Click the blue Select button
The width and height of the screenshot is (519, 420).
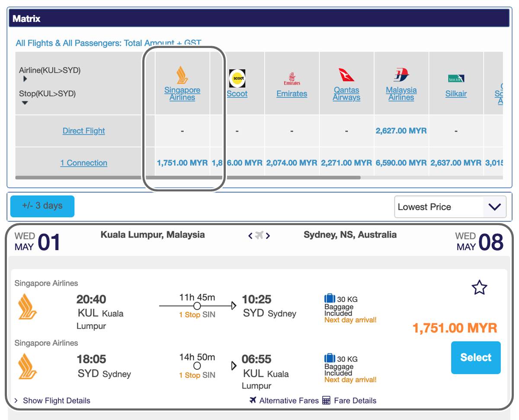pos(476,358)
